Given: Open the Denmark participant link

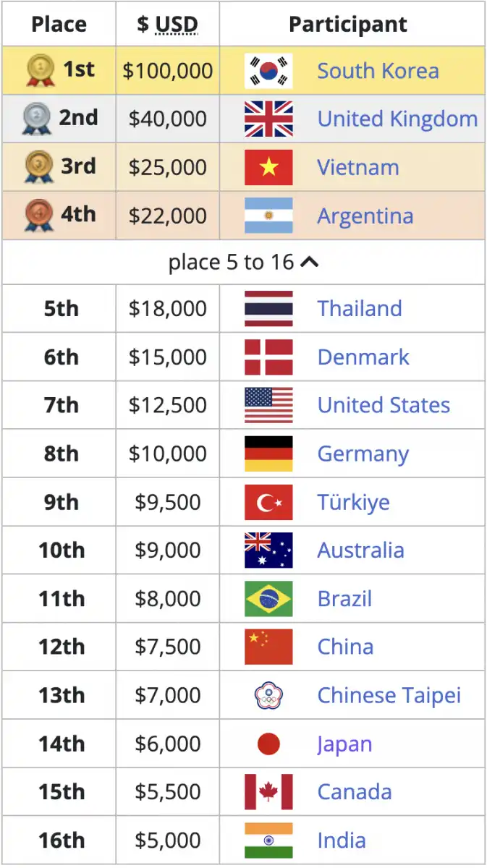Looking at the screenshot, I should pyautogui.click(x=363, y=357).
